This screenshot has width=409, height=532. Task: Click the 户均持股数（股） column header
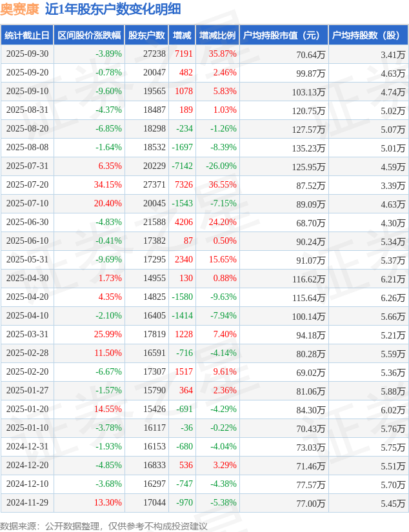368,35
